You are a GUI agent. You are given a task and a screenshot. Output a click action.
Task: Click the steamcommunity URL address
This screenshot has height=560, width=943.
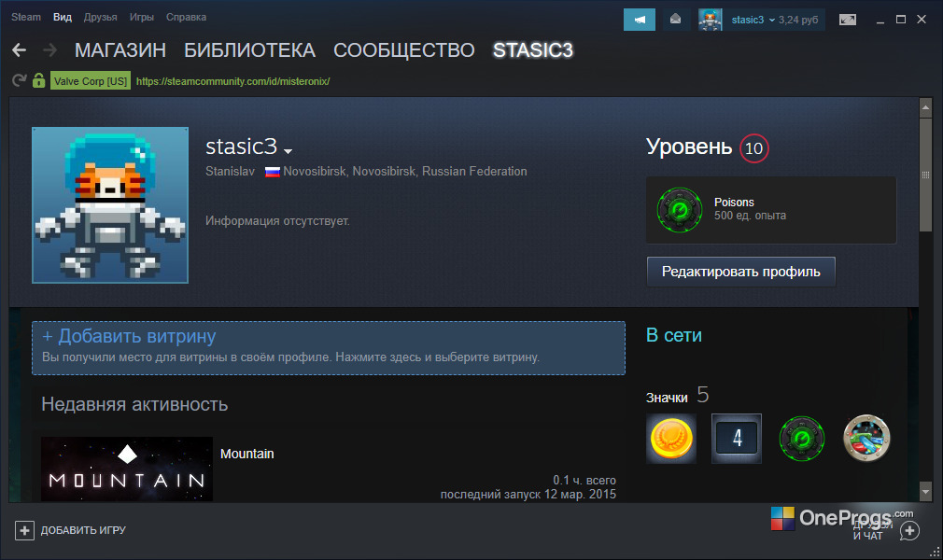tap(233, 81)
